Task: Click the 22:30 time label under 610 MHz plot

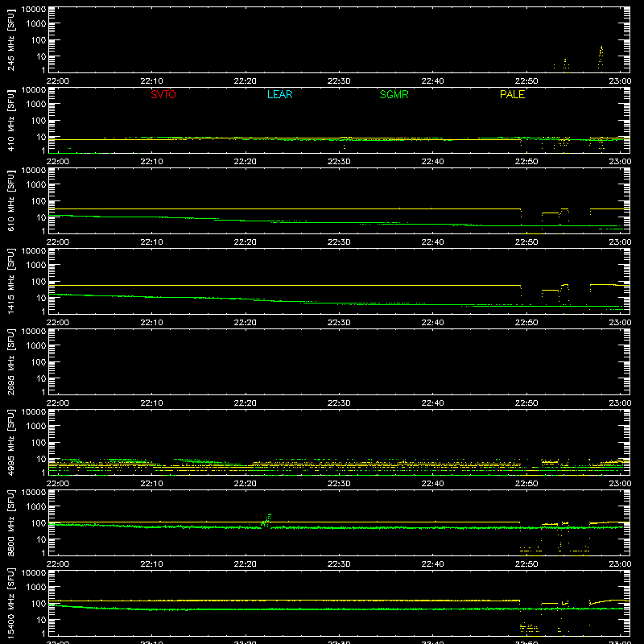Action: [339, 242]
